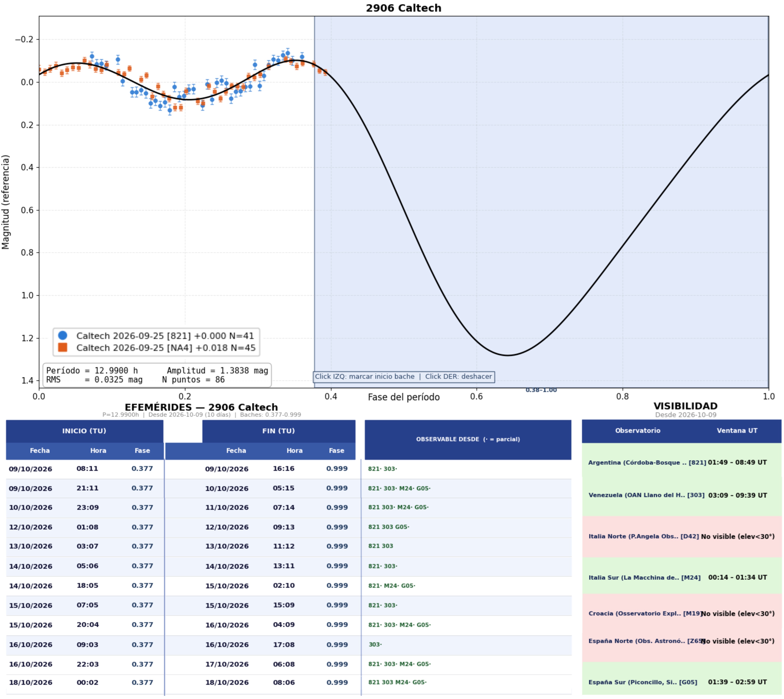Click the 'Ventana UT' column header
The width and height of the screenshot is (784, 699).
tap(737, 431)
